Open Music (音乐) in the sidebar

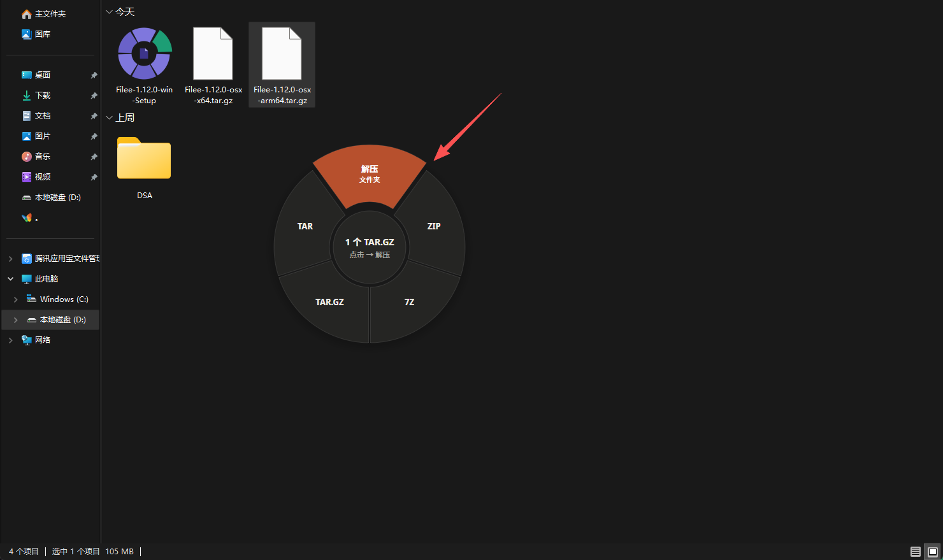tap(43, 157)
